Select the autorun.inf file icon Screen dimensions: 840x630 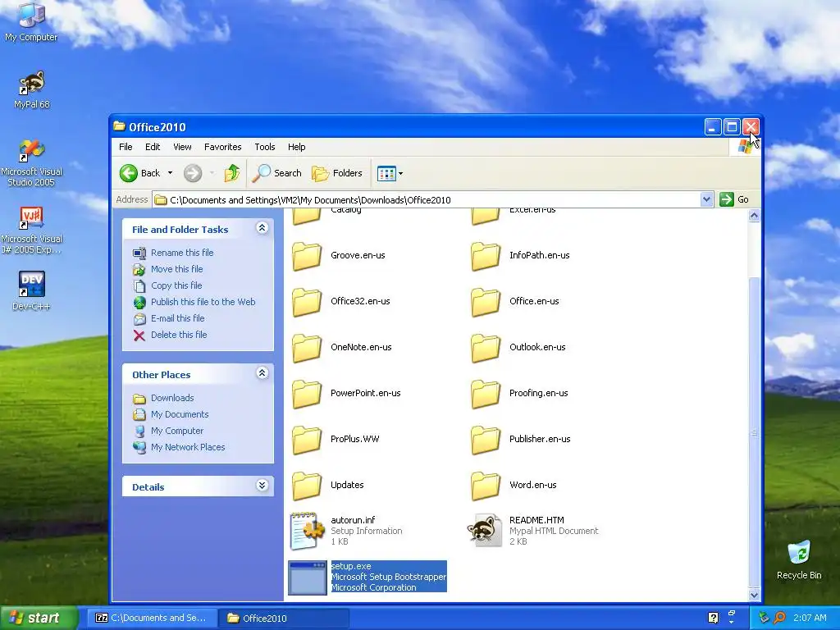click(307, 531)
